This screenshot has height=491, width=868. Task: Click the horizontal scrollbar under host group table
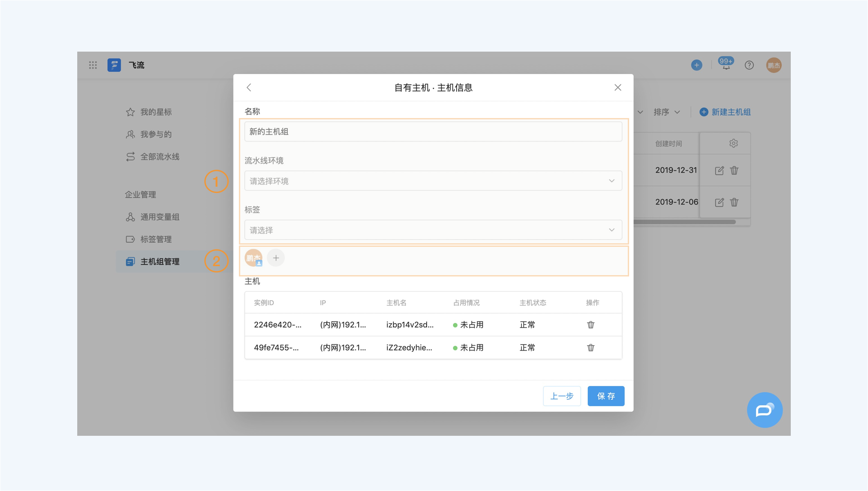point(685,222)
